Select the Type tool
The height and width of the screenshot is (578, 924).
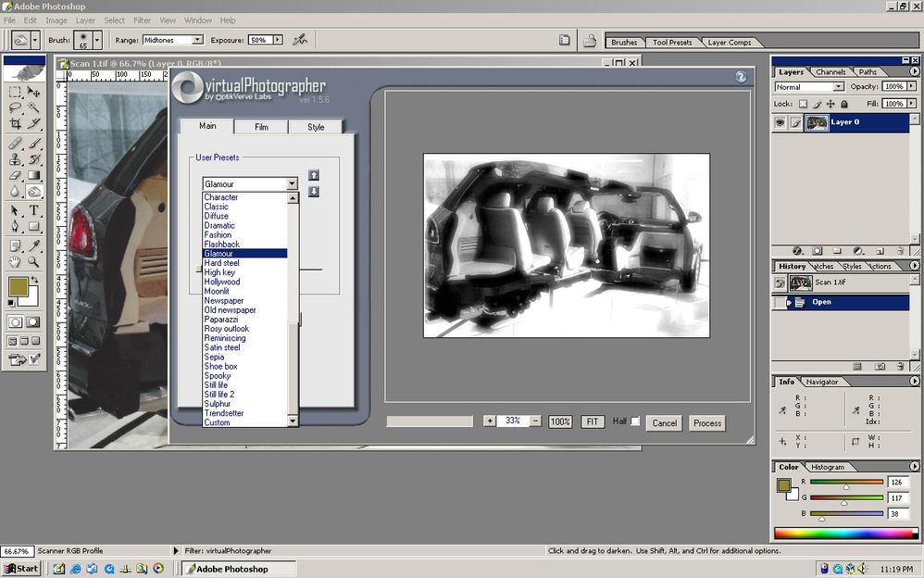pos(33,210)
